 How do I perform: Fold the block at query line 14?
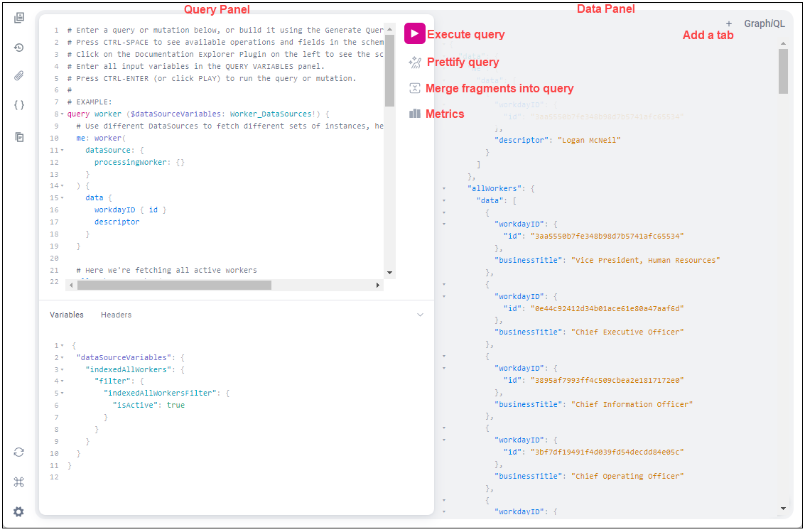(62, 185)
